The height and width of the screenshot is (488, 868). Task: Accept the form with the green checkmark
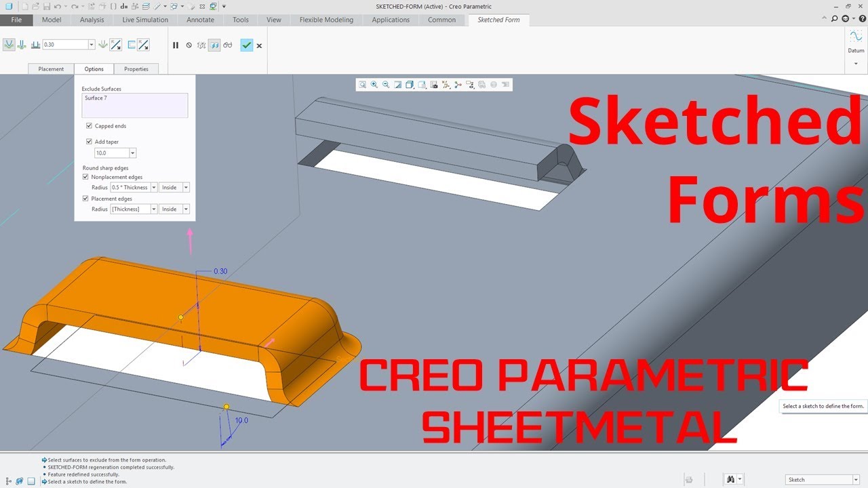pyautogui.click(x=246, y=45)
